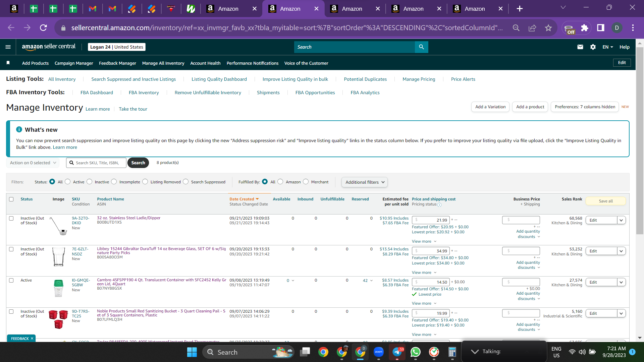Check the Stainless Steel Ladle row checkbox
644x362 pixels.
(x=11, y=218)
